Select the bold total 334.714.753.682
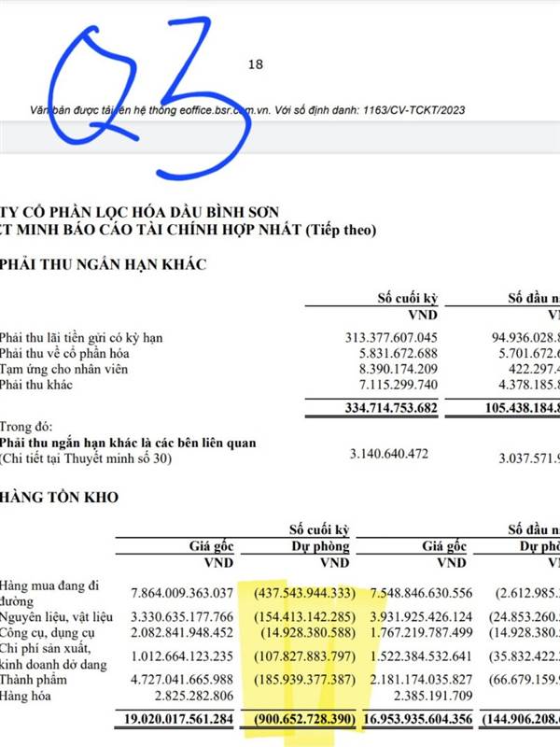Viewport: 560px width, 747px height. (391, 408)
